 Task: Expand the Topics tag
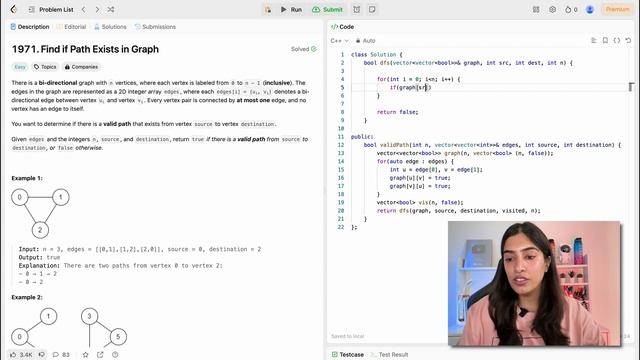coord(45,67)
